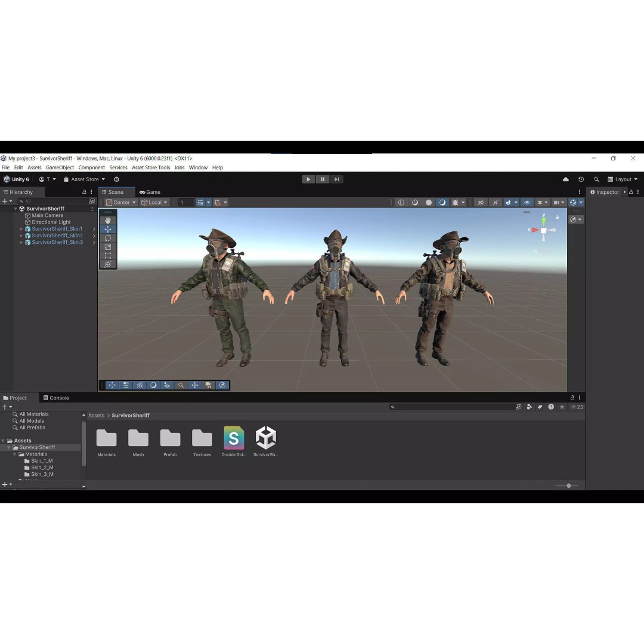Viewport: 644px width, 644px height.
Task: Select the Rect transform tool
Action: 107,255
